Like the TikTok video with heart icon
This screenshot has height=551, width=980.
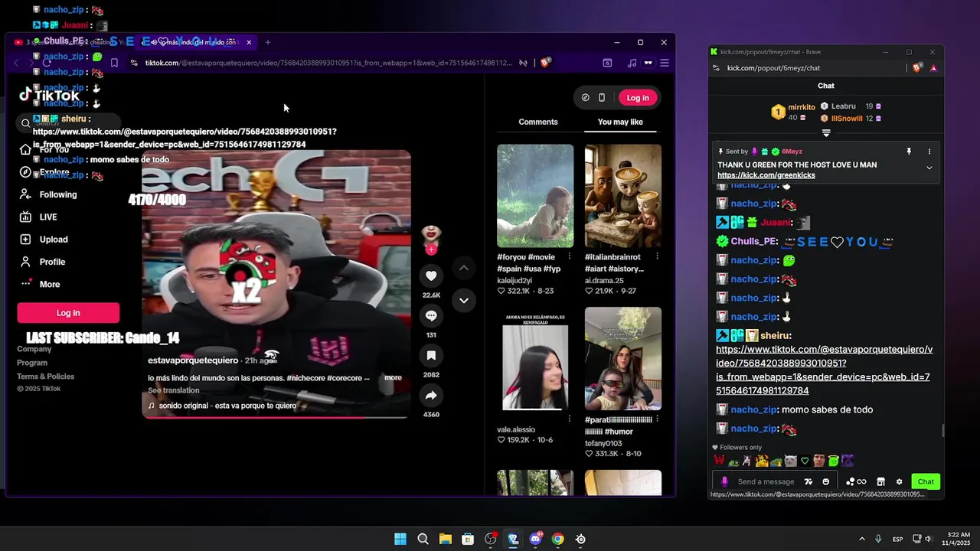[431, 276]
